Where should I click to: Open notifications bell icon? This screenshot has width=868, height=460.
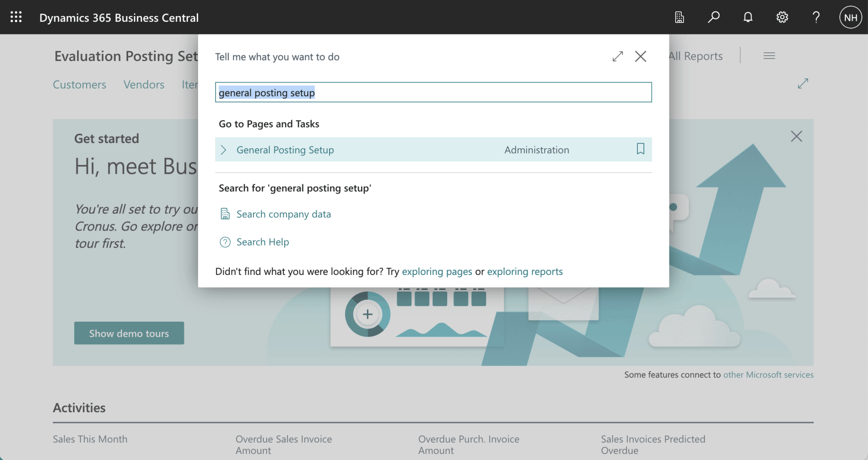pos(748,17)
